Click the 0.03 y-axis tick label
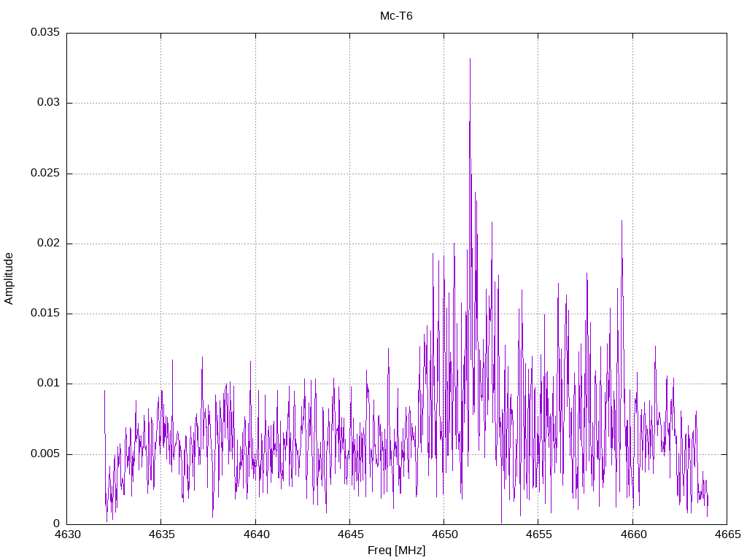Image resolution: width=747 pixels, height=560 pixels. click(47, 103)
